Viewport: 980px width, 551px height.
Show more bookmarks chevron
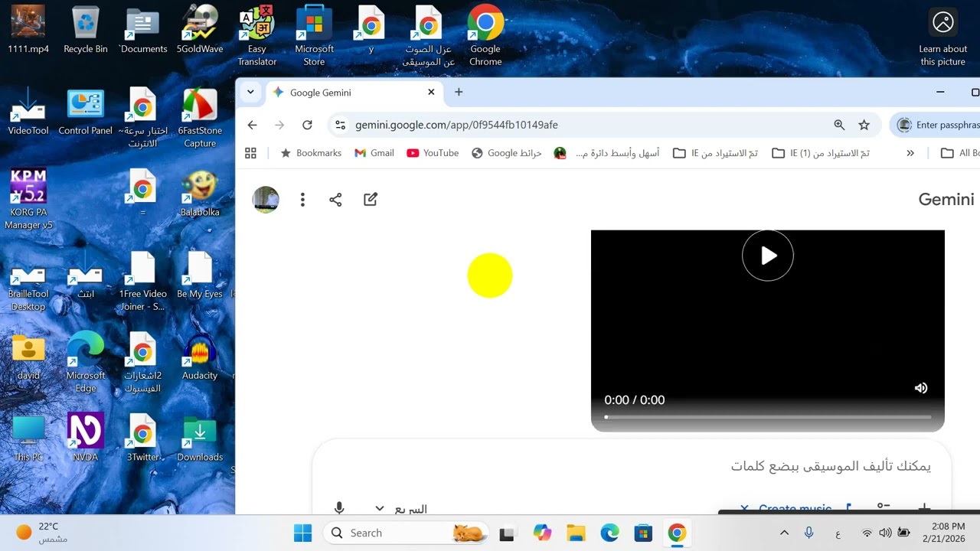910,153
